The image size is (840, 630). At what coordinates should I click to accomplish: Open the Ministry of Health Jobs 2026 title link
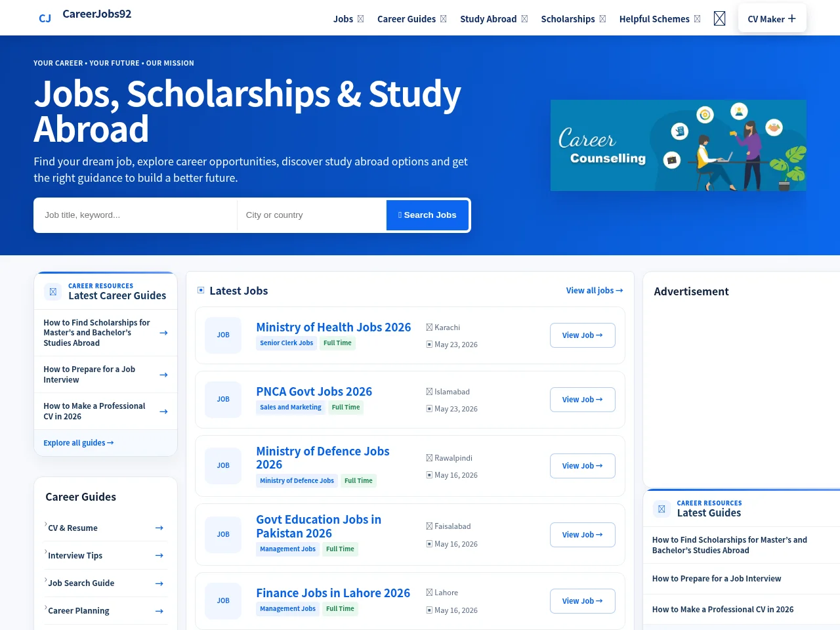[333, 327]
